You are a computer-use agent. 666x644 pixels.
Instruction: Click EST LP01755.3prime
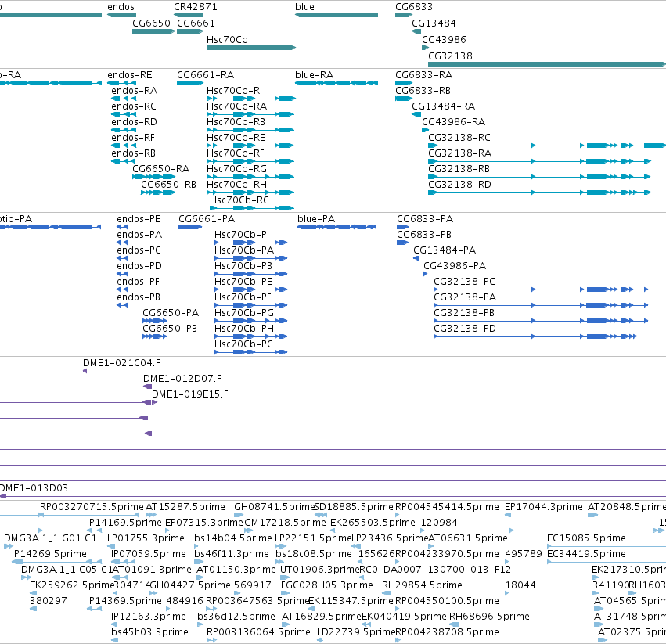[146, 538]
